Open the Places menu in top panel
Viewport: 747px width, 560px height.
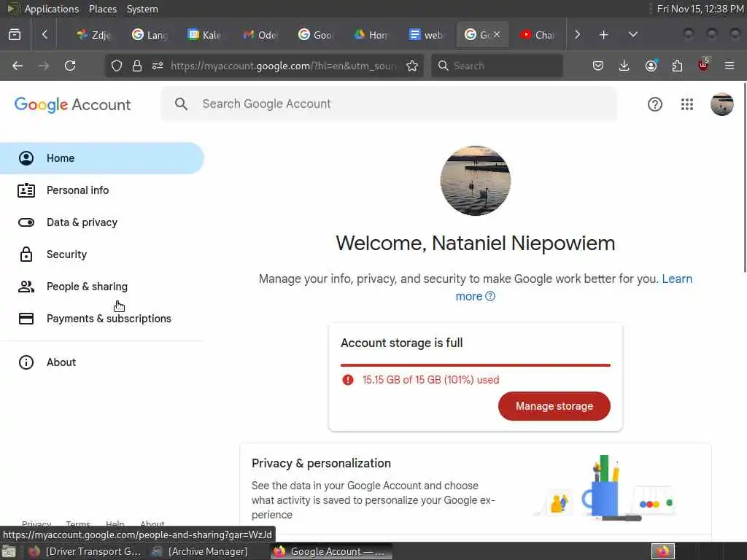pyautogui.click(x=103, y=9)
